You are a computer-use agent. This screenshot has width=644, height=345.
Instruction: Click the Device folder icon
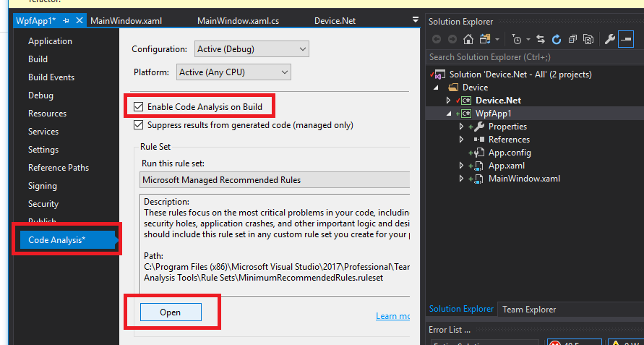pyautogui.click(x=453, y=88)
